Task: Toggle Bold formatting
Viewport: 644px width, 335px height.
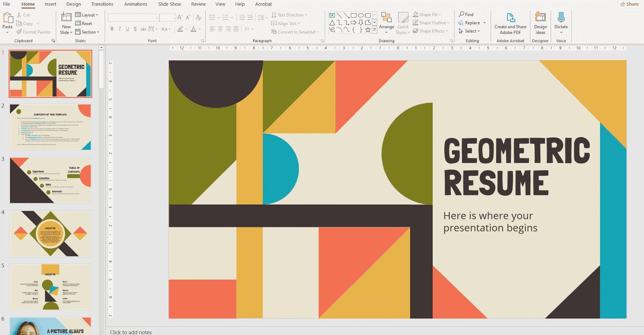Action: (112, 29)
